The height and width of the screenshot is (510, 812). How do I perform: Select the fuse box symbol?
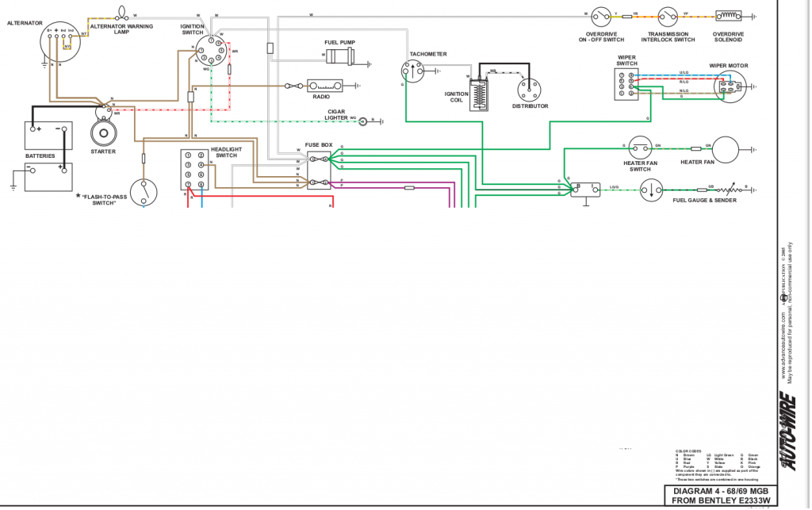(x=319, y=171)
